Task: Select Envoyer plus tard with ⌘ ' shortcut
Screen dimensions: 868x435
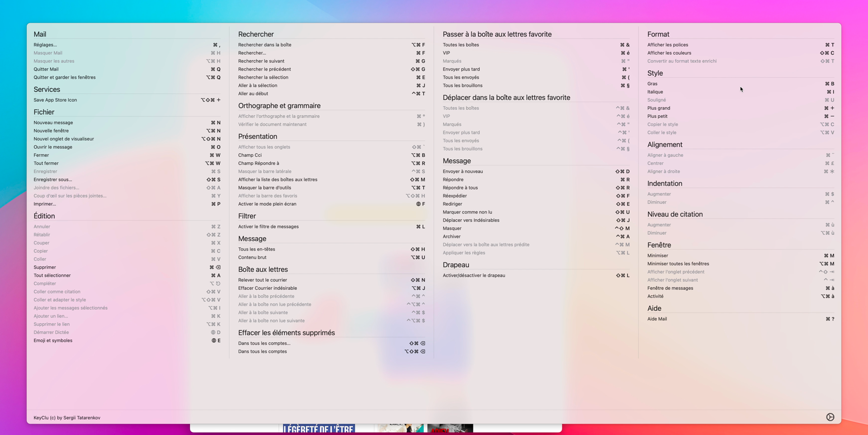Action: point(536,69)
